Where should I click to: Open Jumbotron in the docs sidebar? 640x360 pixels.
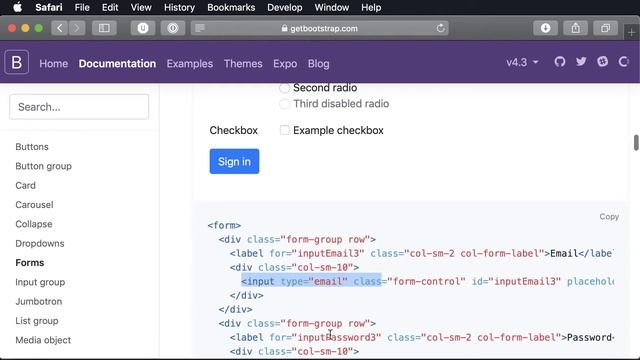pos(39,301)
